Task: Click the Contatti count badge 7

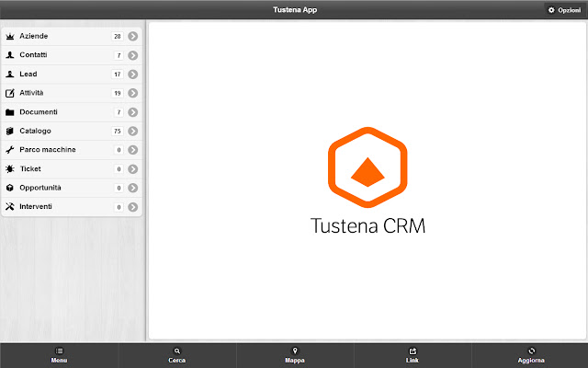Action: (119, 55)
